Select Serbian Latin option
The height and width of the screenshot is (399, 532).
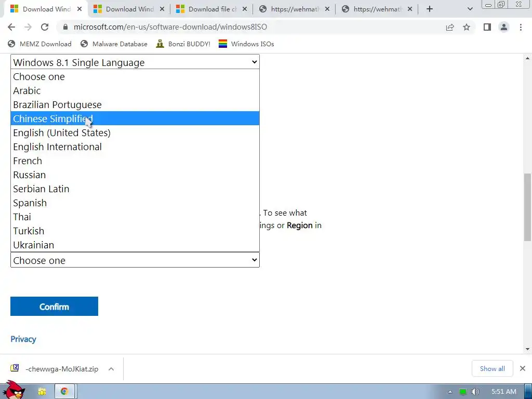(x=135, y=189)
